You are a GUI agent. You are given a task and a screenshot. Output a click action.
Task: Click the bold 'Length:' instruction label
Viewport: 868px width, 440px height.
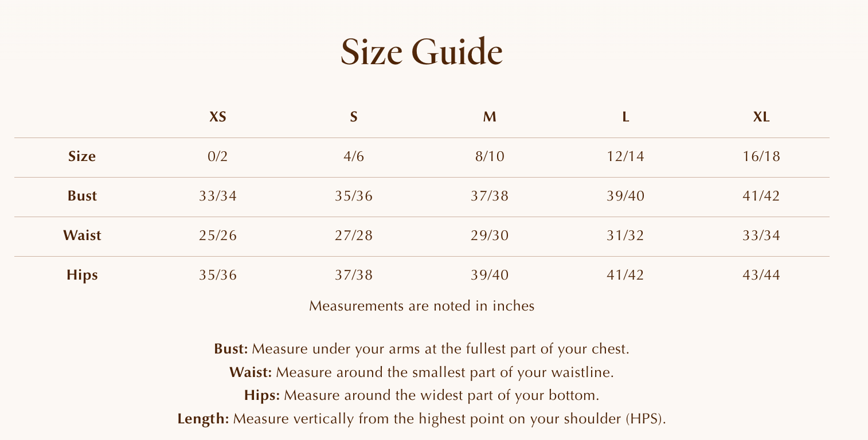(x=204, y=419)
